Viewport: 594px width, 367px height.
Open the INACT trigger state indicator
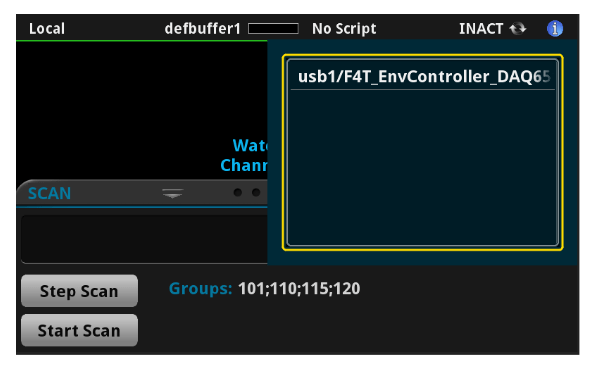(481, 28)
